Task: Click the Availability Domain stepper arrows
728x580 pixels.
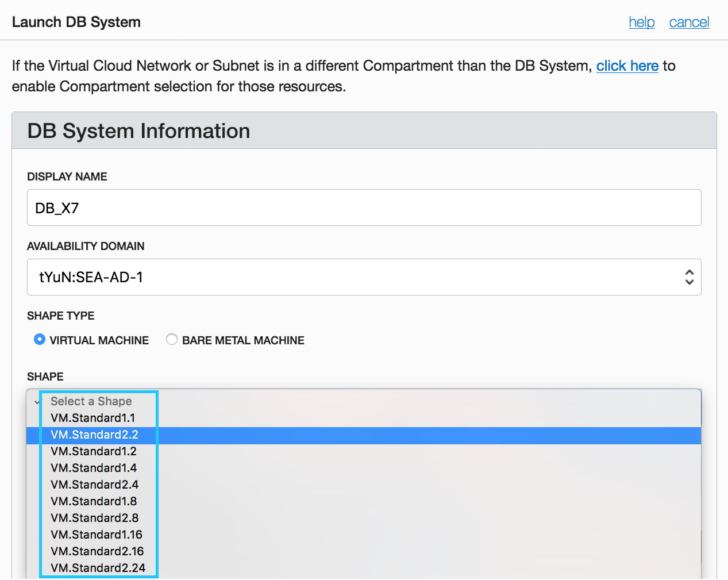Action: point(689,277)
